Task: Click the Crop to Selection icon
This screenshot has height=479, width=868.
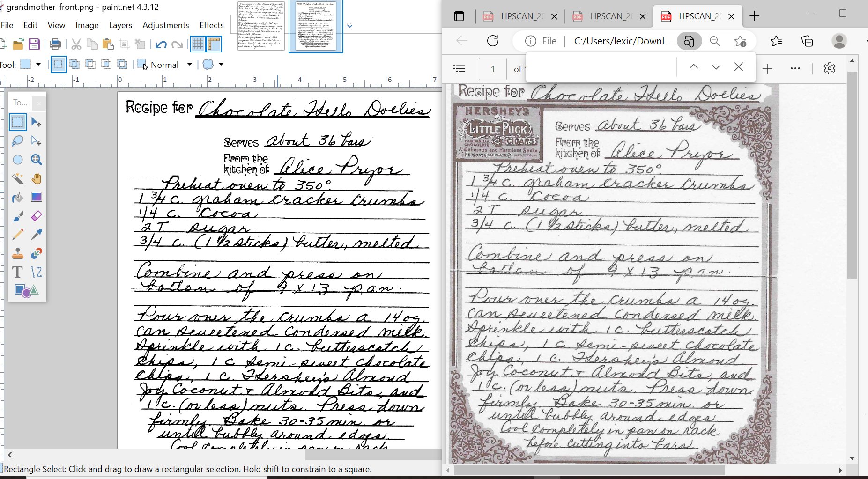Action: (124, 44)
